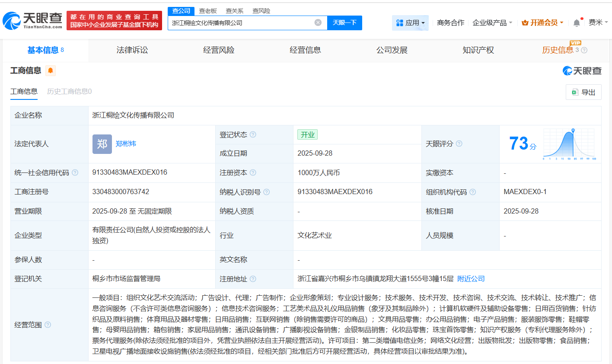Click the 天眼一下 search button

click(x=344, y=22)
